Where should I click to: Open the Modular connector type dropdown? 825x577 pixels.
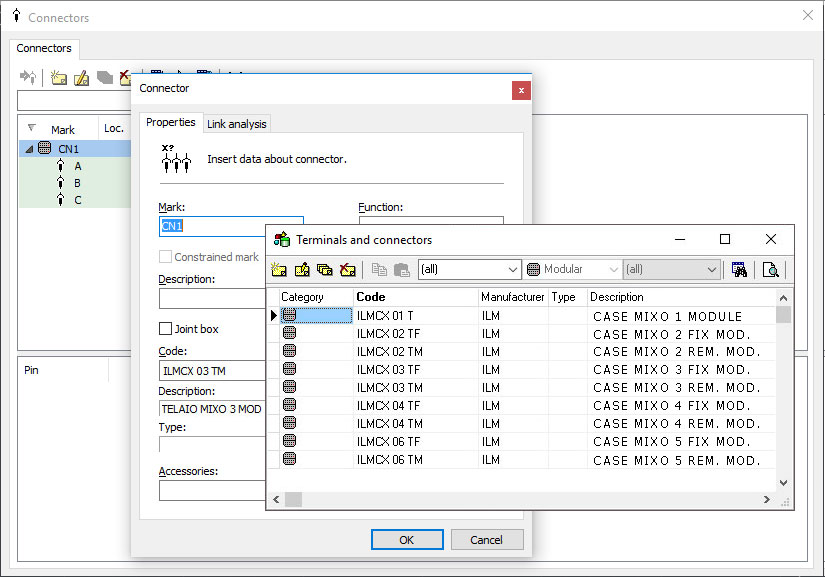coord(572,269)
